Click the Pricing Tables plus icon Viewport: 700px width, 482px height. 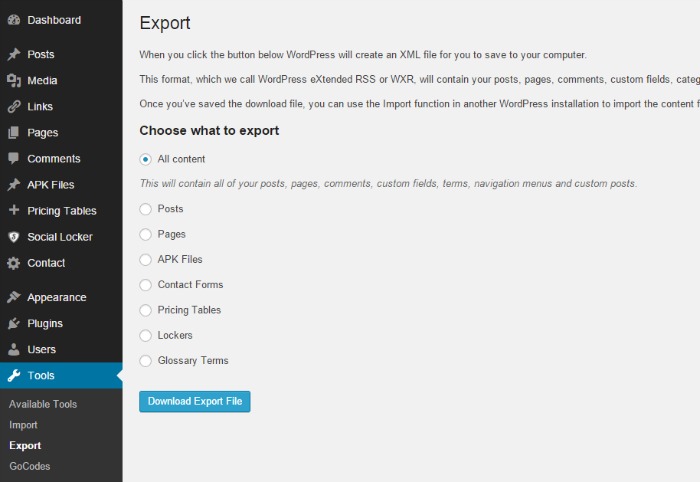14,210
